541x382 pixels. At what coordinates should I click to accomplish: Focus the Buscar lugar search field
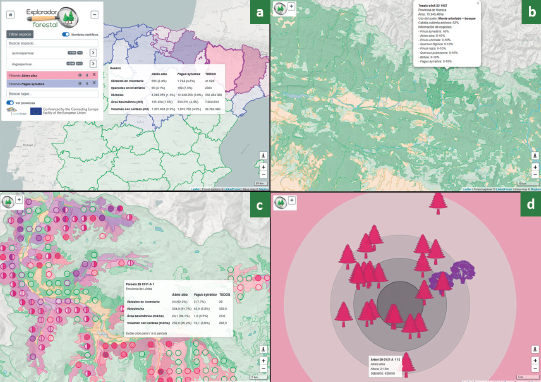pos(52,94)
